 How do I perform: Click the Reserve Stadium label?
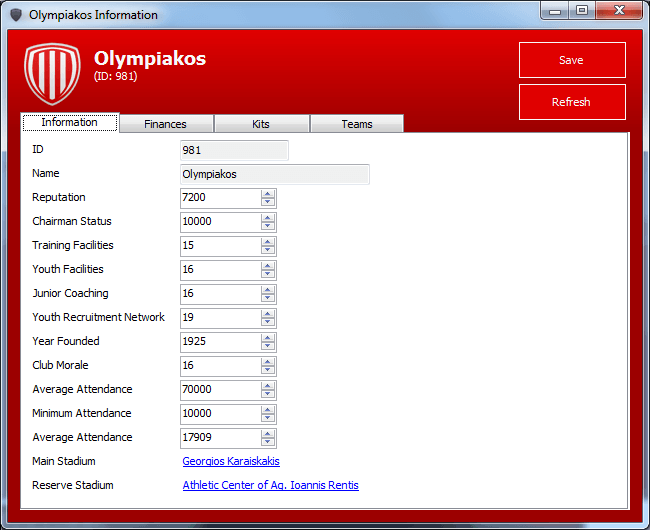click(73, 485)
